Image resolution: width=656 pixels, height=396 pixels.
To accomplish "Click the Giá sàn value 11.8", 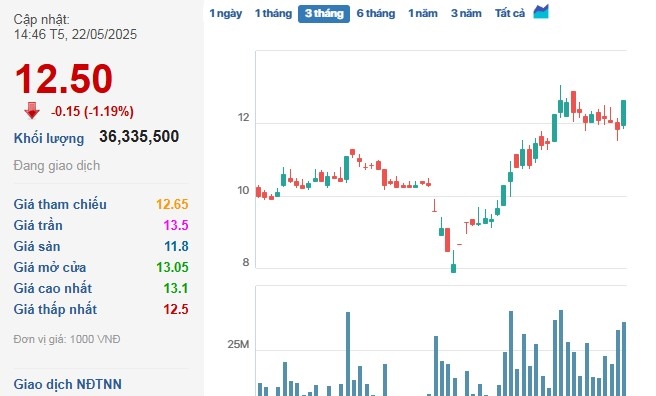I will 176,246.
